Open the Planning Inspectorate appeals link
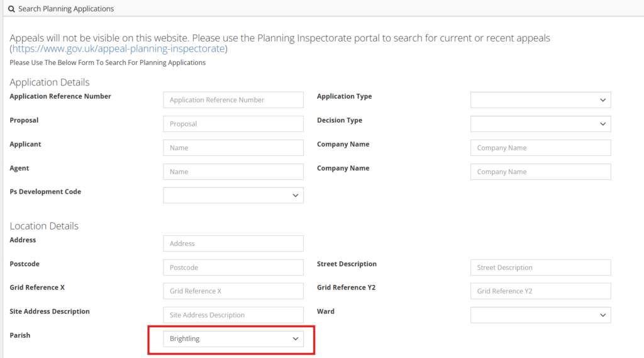This screenshot has height=358, width=644. click(x=119, y=49)
